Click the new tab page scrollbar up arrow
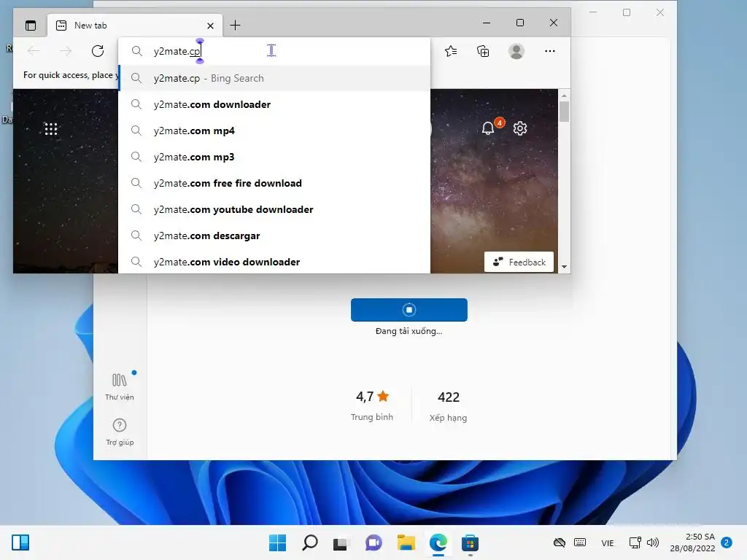The height and width of the screenshot is (560, 747). tap(564, 96)
